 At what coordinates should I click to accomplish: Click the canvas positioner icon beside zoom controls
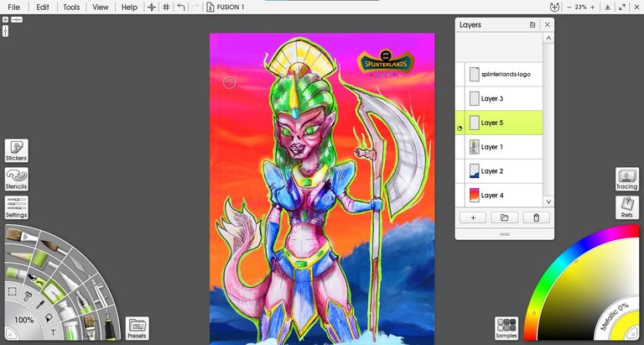click(x=554, y=7)
